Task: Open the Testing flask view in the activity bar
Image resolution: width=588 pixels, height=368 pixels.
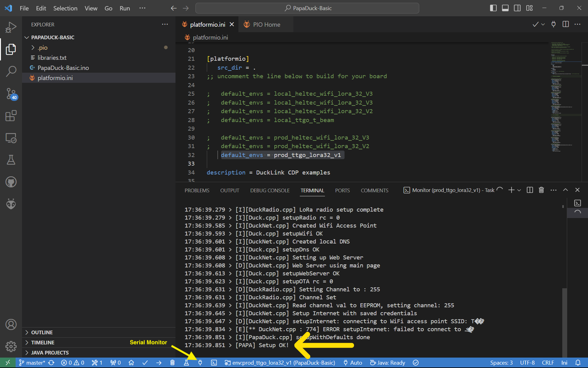Action: coord(11,160)
